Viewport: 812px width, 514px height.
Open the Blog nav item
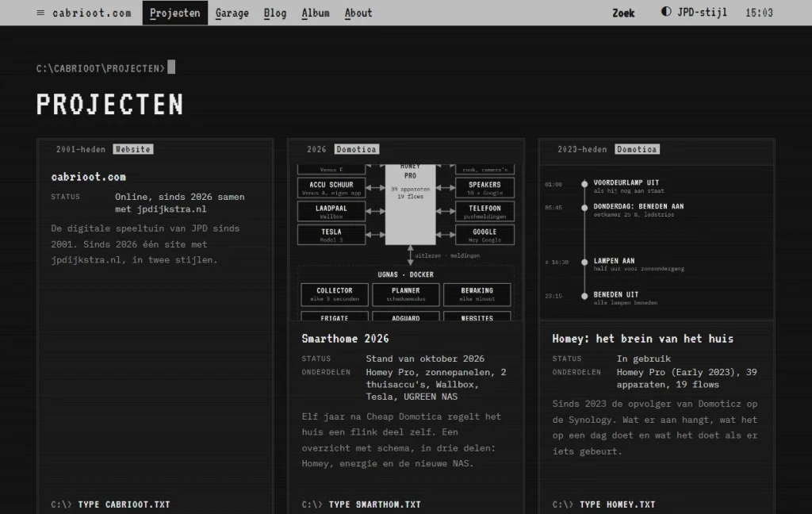tap(275, 13)
